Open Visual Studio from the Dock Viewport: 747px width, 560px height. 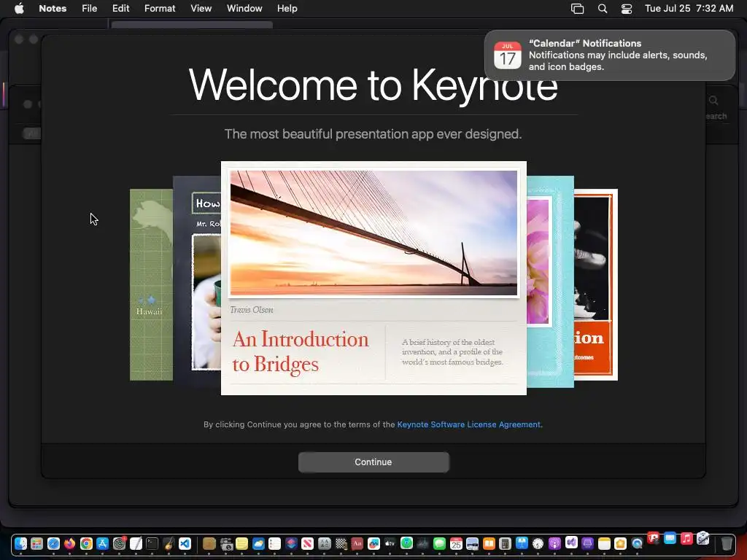coord(571,542)
